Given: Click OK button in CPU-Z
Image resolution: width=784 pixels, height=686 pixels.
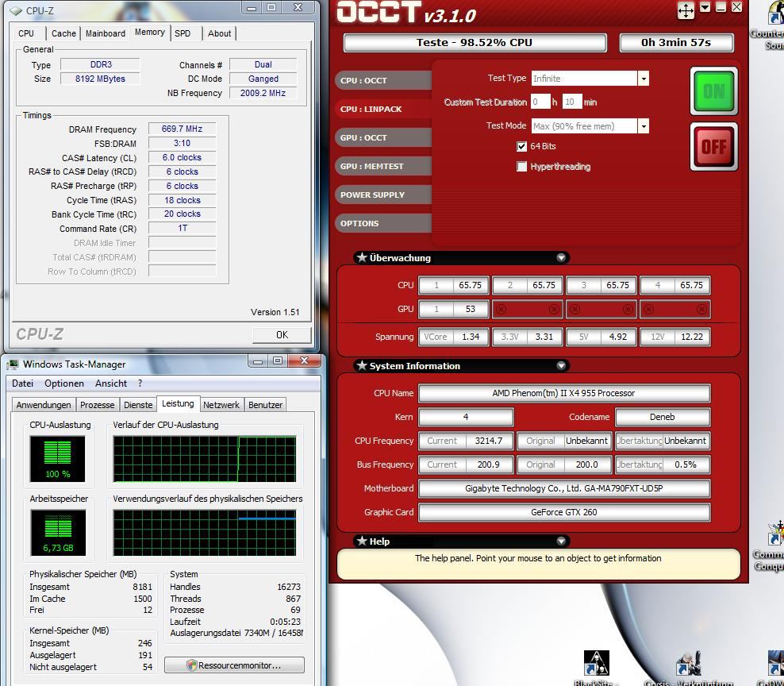Looking at the screenshot, I should [x=282, y=335].
